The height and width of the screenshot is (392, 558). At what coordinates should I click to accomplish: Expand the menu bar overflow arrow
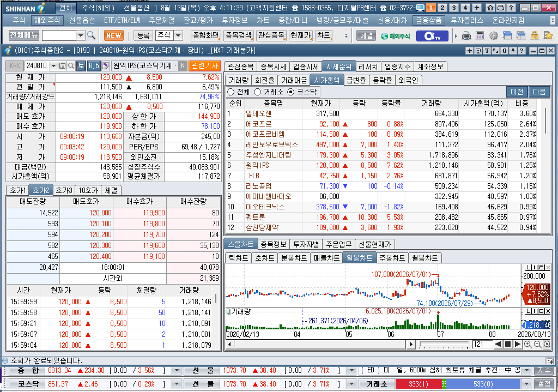coord(552,21)
